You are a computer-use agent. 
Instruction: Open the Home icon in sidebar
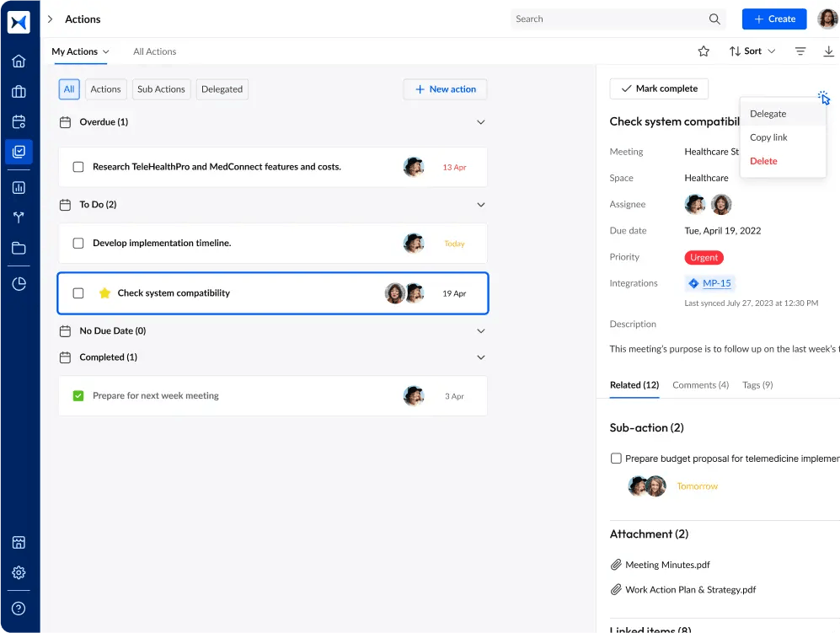pyautogui.click(x=19, y=61)
